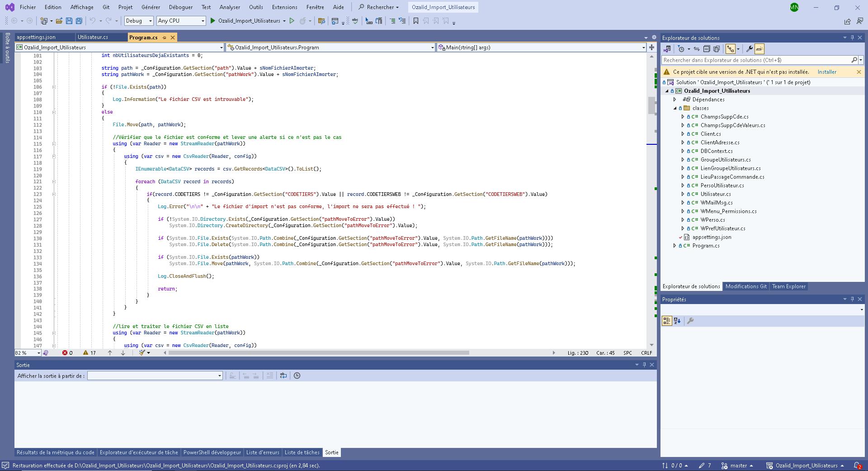868x471 pixels.
Task: Click the warnings triangle icon showing 17
Action: (x=85, y=353)
